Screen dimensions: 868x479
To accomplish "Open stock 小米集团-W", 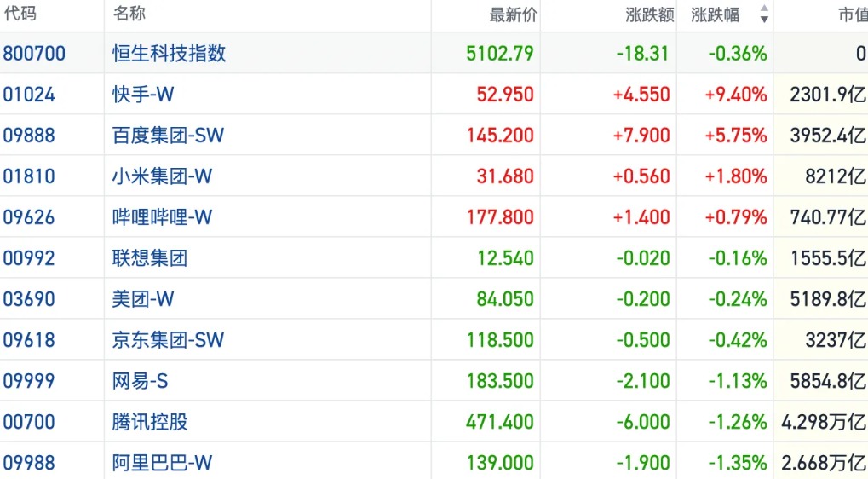I will coord(162,176).
